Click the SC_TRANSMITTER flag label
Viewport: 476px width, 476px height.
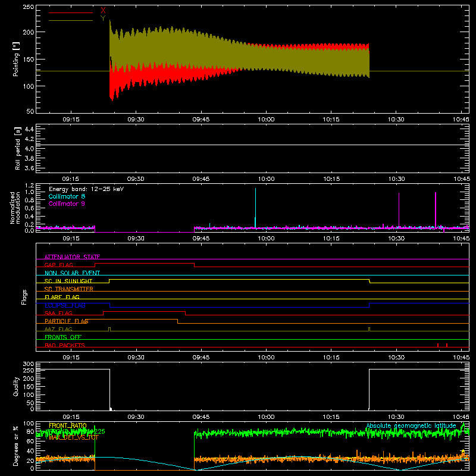click(x=69, y=289)
